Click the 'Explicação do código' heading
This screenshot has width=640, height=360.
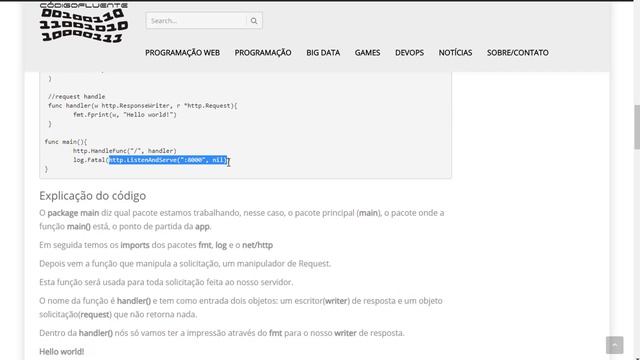click(93, 196)
